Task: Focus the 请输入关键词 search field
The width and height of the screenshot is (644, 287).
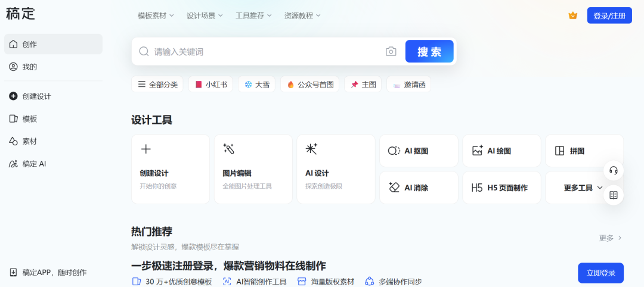Action: tap(267, 52)
